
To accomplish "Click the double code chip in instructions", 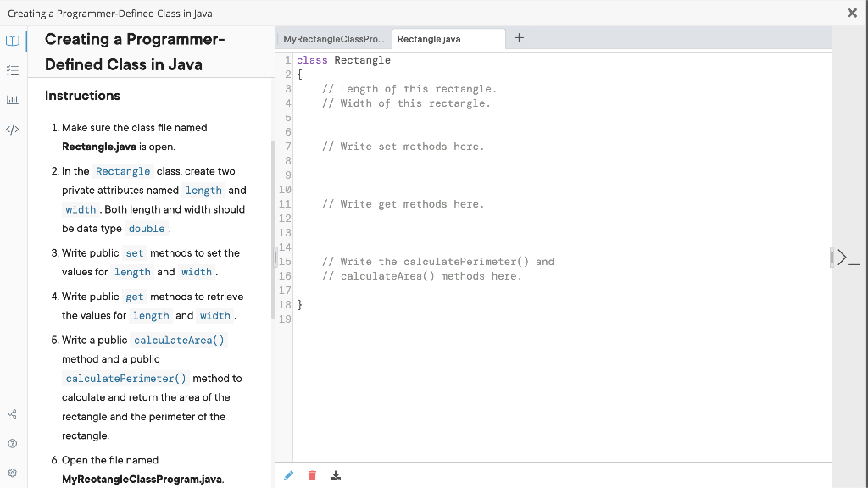I will point(146,228).
